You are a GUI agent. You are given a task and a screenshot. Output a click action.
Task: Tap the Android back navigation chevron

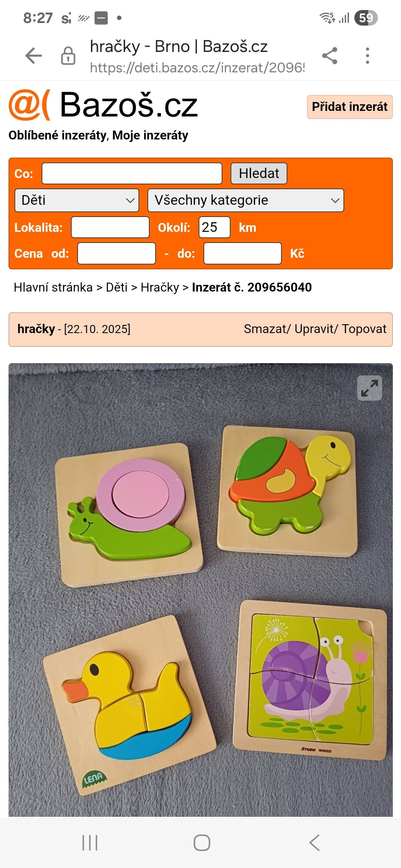coord(314,843)
